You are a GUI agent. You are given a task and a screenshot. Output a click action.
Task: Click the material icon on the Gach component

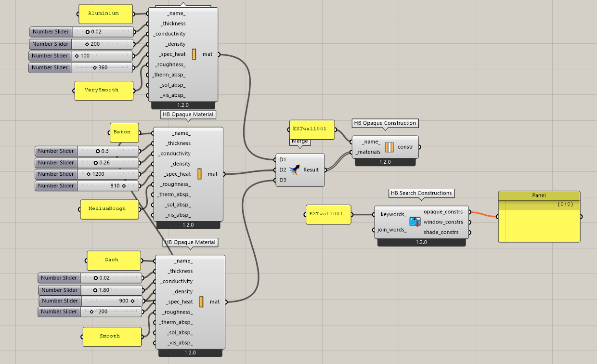(200, 302)
